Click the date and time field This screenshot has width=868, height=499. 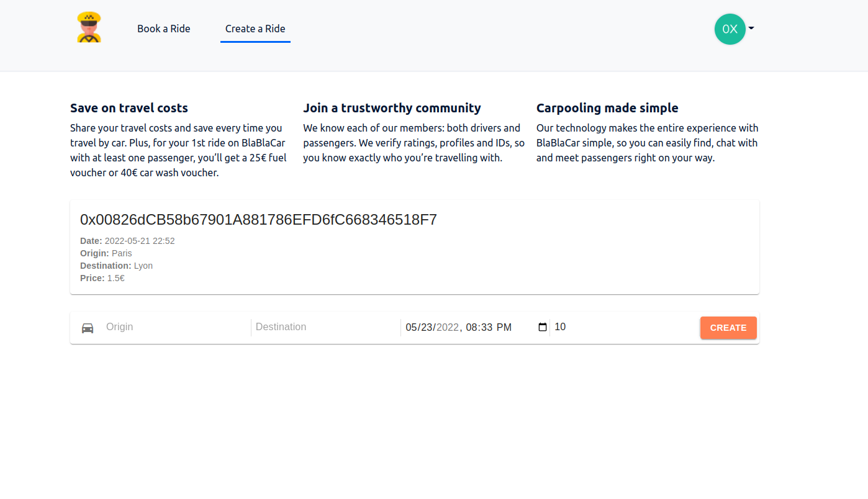pos(476,327)
